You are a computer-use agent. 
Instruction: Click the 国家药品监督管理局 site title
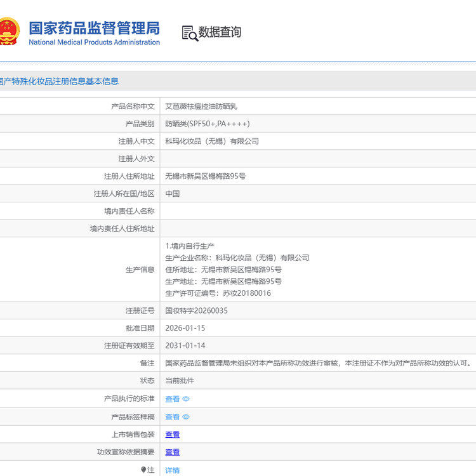(94, 29)
